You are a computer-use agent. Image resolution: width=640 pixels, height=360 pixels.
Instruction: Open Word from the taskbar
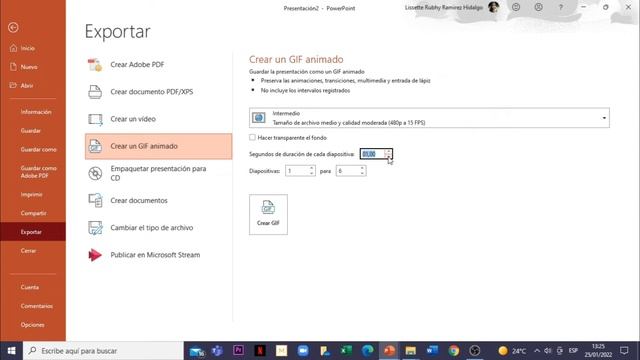pos(432,351)
